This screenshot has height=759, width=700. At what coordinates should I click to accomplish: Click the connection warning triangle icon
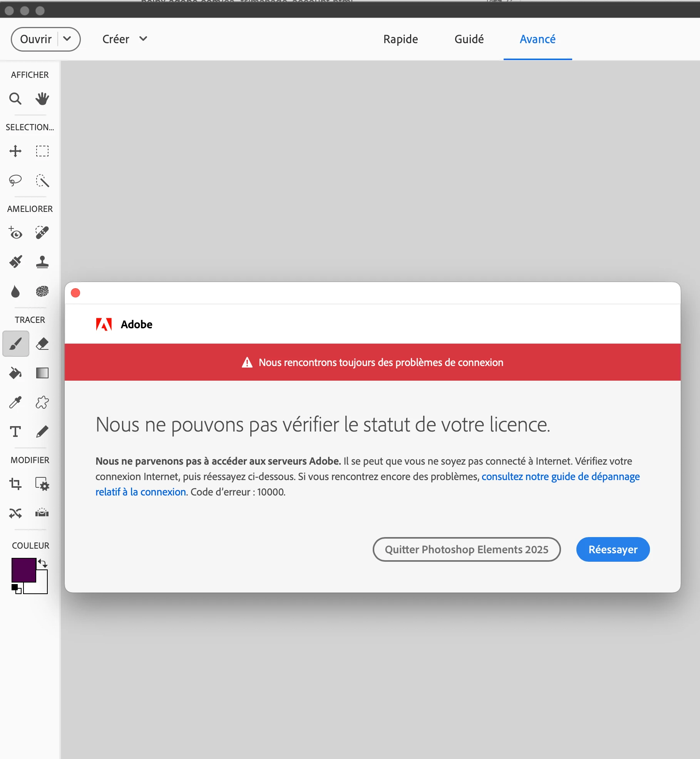pyautogui.click(x=247, y=363)
